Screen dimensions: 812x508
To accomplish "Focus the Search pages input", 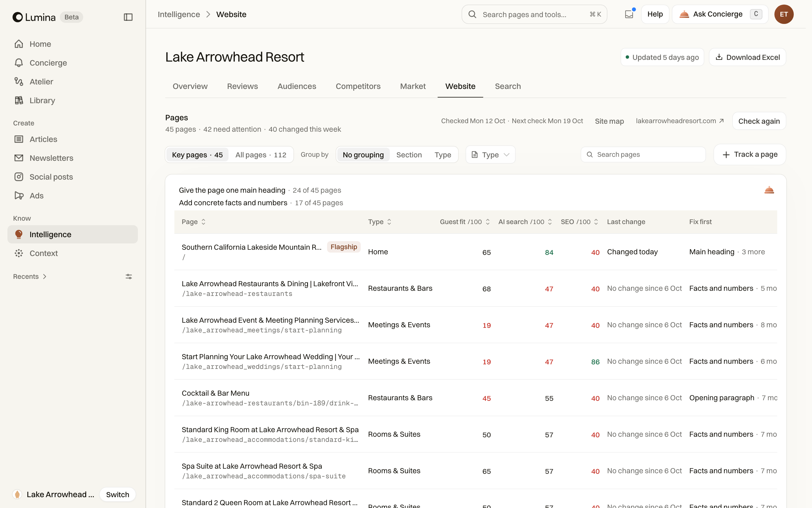I will click(643, 155).
